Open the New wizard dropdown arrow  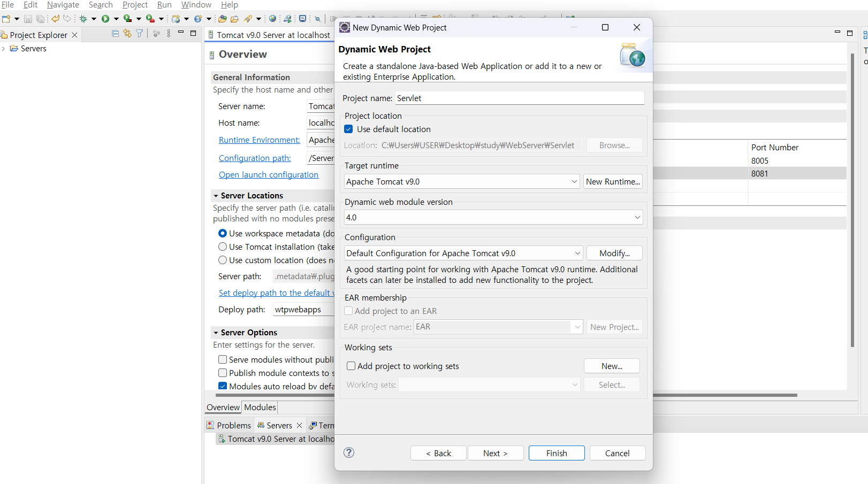[x=17, y=19]
